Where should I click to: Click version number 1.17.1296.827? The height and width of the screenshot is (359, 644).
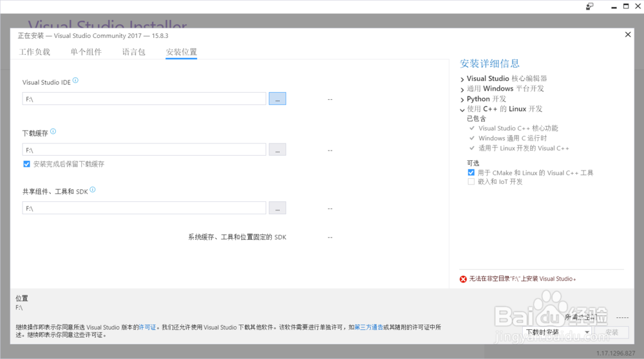(616, 353)
